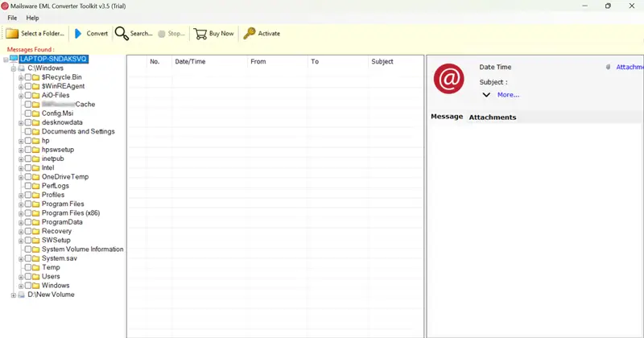Image resolution: width=644 pixels, height=338 pixels.
Task: Click the System.sav folder icon
Action: click(x=36, y=258)
